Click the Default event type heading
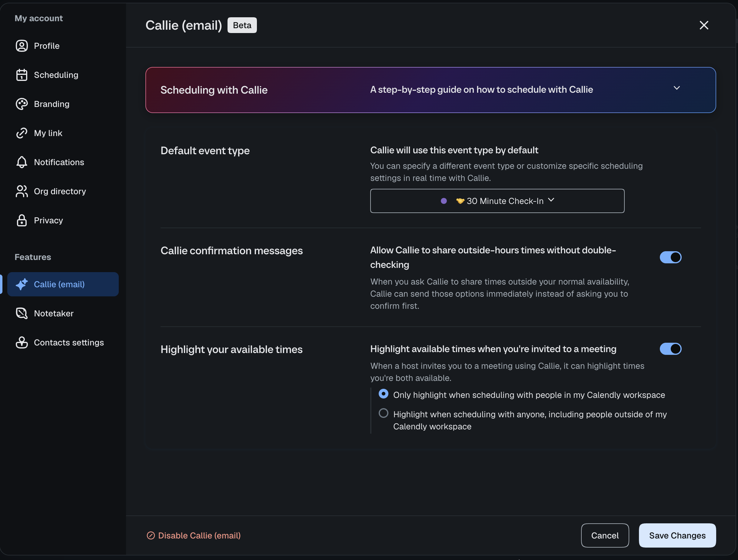 (x=205, y=151)
